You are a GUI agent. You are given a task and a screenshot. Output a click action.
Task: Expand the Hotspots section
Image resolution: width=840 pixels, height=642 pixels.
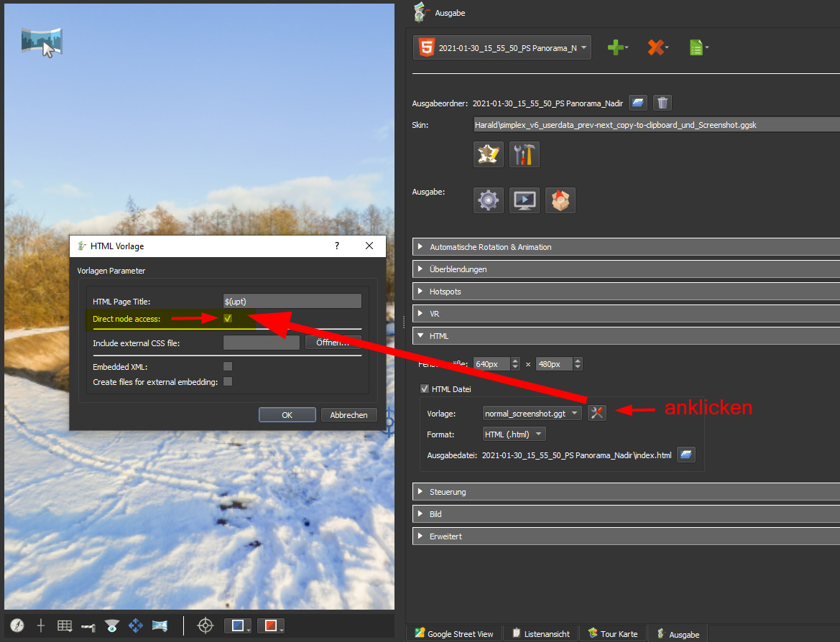pos(446,292)
